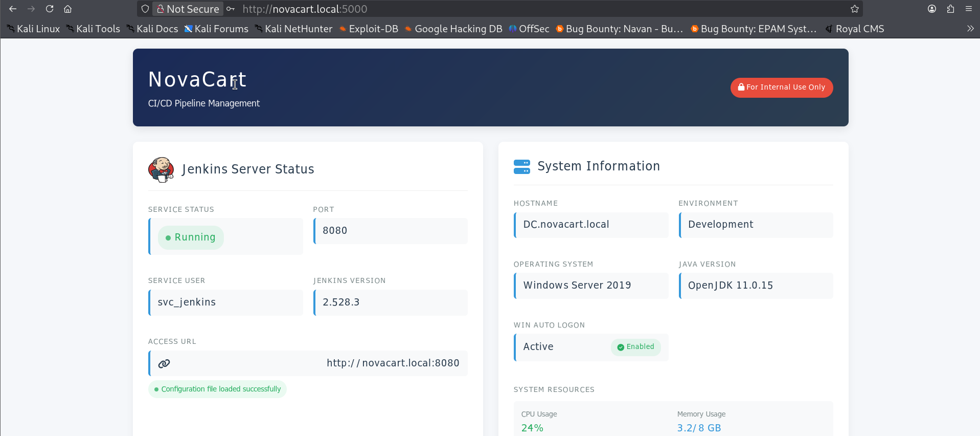Viewport: 980px width, 436px height.
Task: Click the Active auto logon value
Action: pos(538,347)
